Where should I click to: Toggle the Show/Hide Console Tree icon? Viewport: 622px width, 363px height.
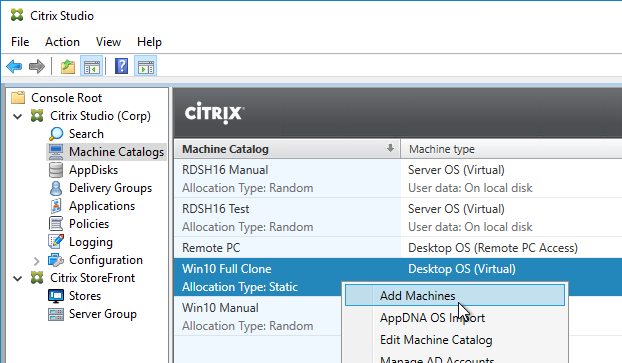coord(92,66)
